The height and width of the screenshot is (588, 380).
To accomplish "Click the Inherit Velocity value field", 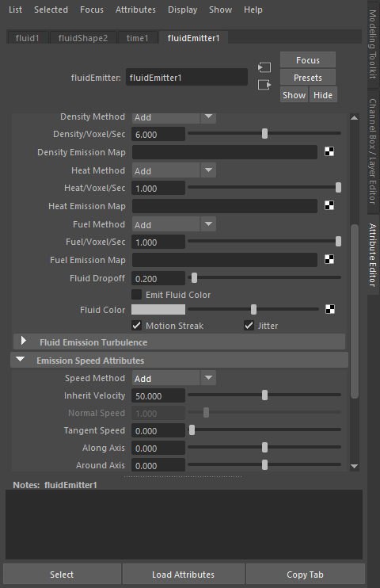I will point(158,395).
